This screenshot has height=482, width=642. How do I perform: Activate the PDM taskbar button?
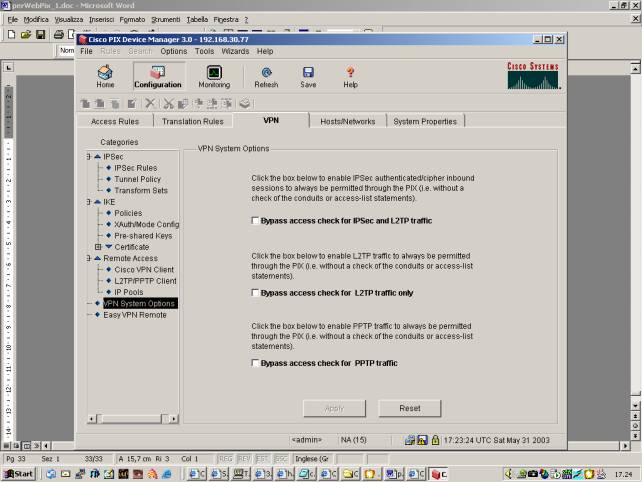440,474
